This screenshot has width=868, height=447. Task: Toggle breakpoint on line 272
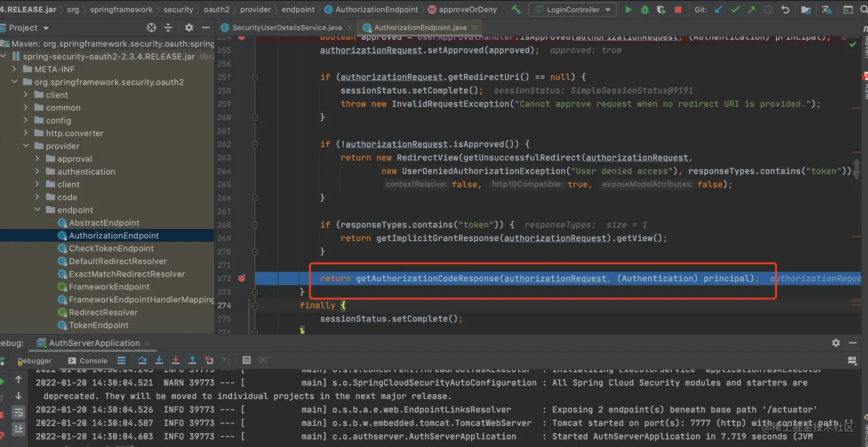(x=242, y=278)
